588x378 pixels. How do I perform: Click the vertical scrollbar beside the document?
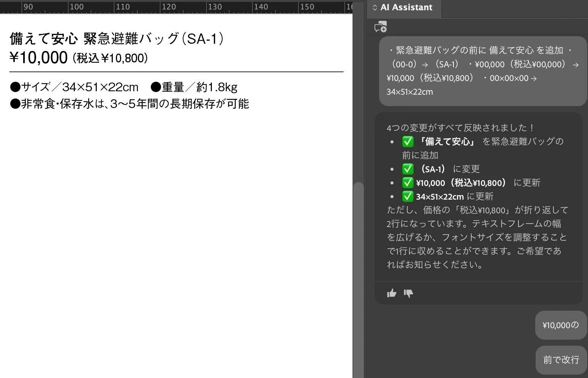pyautogui.click(x=358, y=280)
